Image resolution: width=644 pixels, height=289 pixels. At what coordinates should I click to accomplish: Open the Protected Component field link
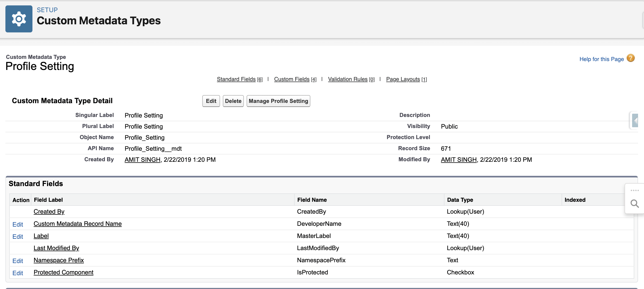[64, 272]
